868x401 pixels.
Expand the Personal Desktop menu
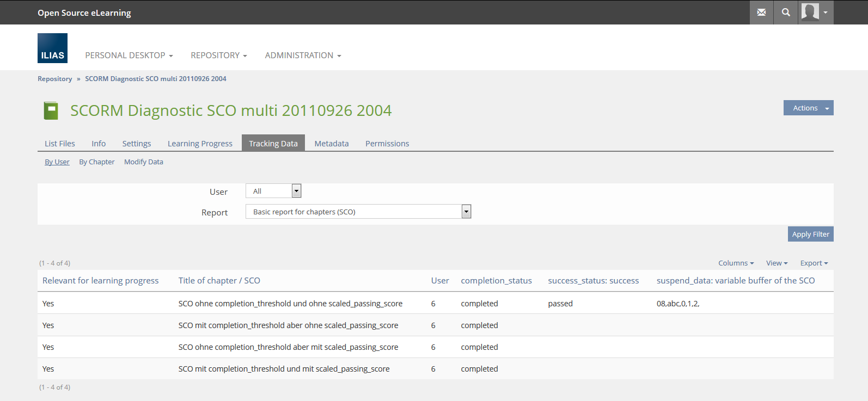(x=129, y=55)
